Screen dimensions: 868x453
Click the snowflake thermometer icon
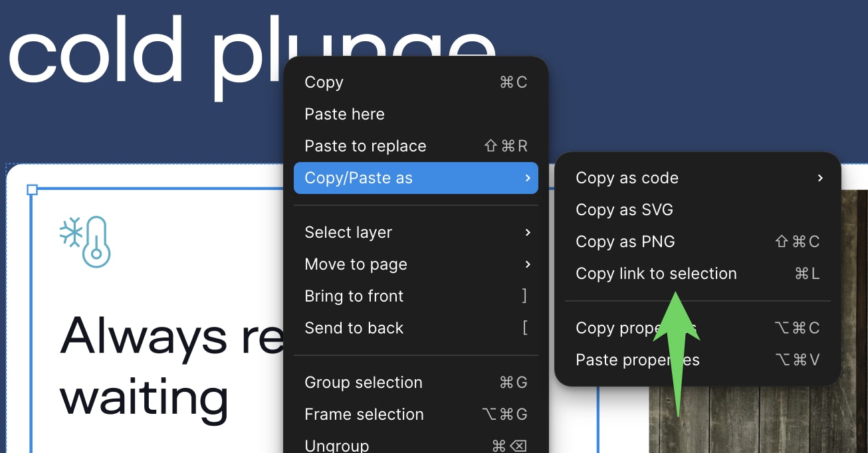pyautogui.click(x=86, y=240)
